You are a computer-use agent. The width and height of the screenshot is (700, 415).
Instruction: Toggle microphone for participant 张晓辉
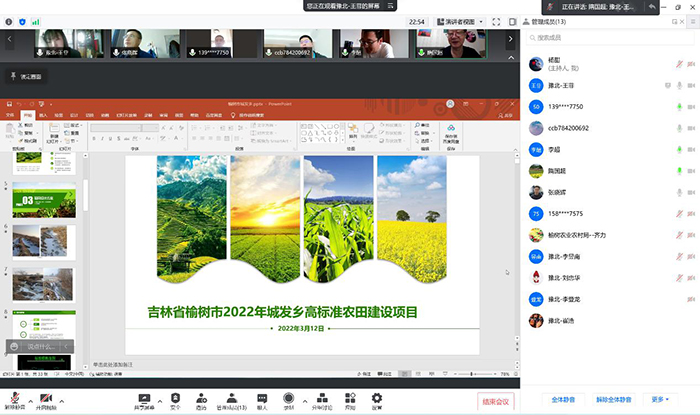pos(680,192)
